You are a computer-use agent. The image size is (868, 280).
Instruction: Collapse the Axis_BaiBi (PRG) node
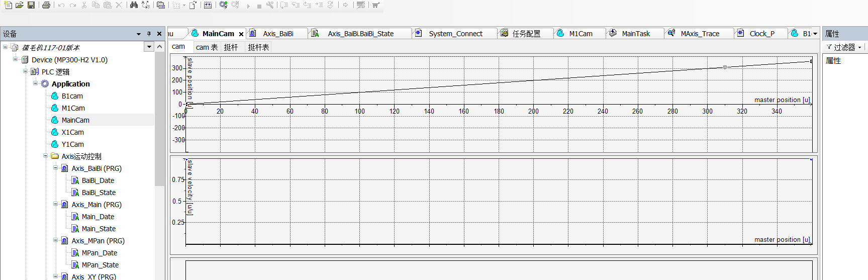point(55,168)
